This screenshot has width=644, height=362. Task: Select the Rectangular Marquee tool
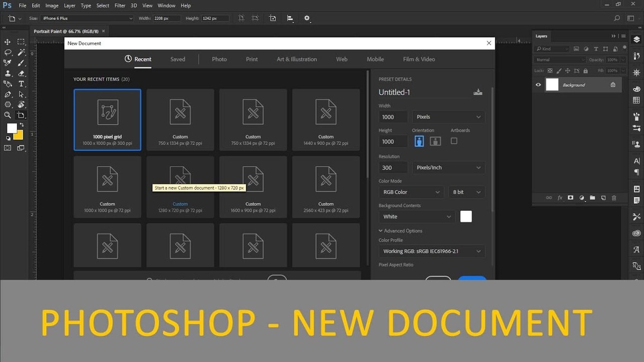[x=21, y=42]
